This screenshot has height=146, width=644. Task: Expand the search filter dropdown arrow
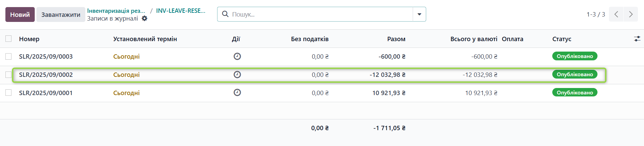point(419,14)
